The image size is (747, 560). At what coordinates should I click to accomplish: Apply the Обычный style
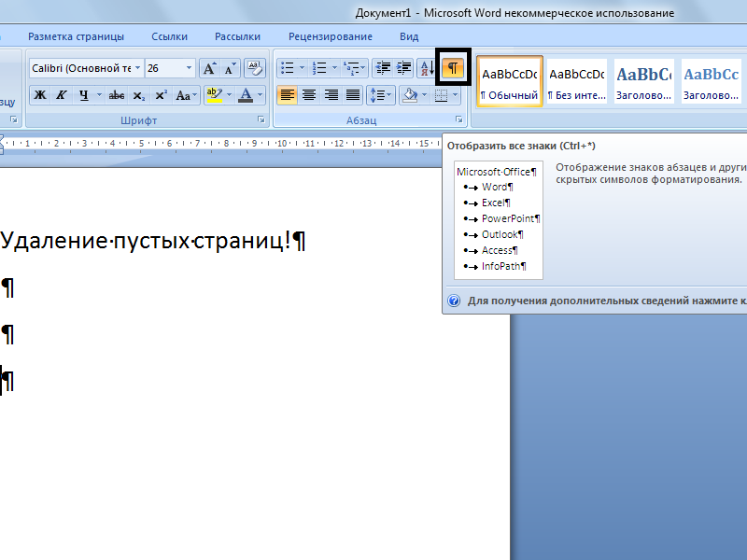[x=509, y=81]
